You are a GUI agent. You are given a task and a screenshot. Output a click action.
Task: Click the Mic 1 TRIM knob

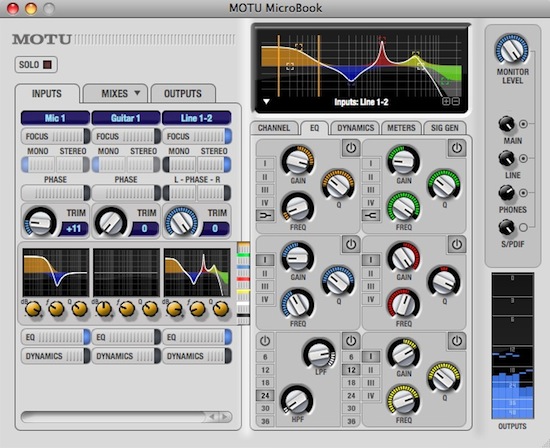click(x=40, y=222)
